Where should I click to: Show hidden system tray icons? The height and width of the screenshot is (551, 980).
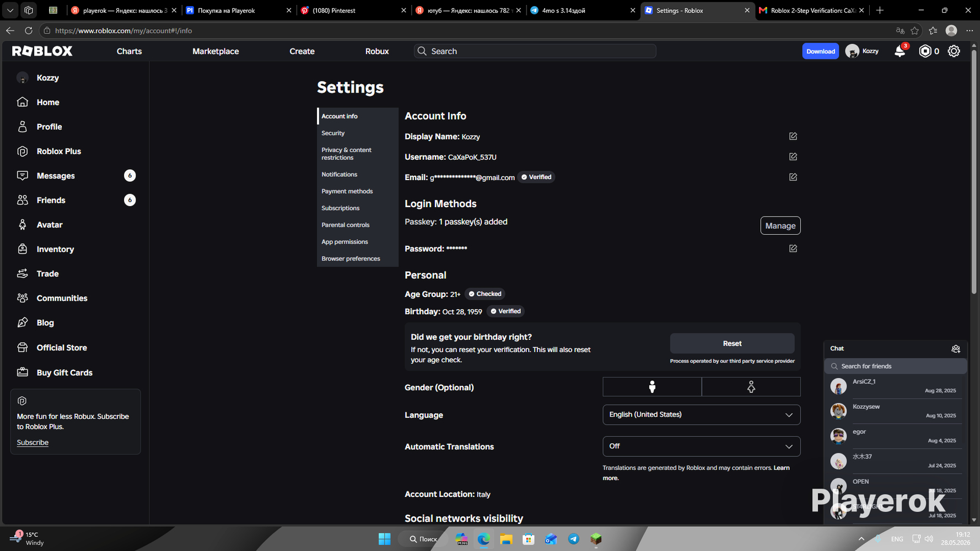(x=861, y=539)
